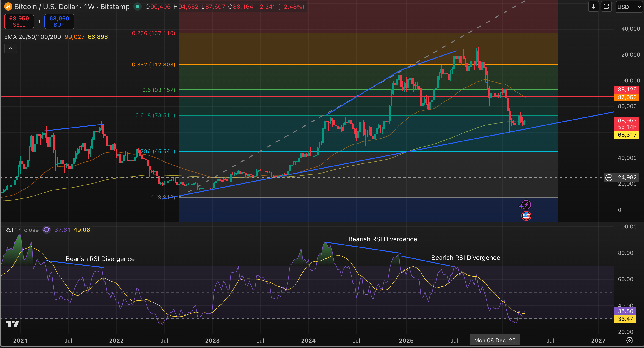
Task: Click the RSI purple refresh circle icon
Action: coord(47,230)
